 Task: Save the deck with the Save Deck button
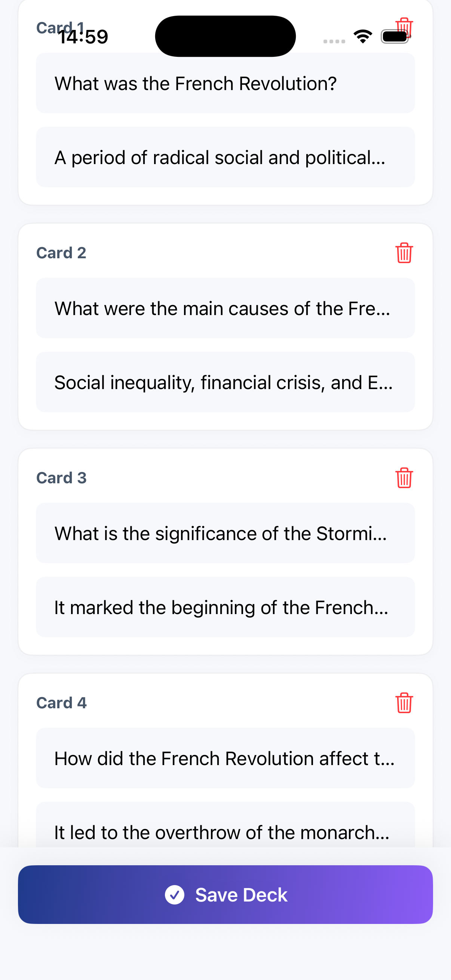[x=225, y=894]
